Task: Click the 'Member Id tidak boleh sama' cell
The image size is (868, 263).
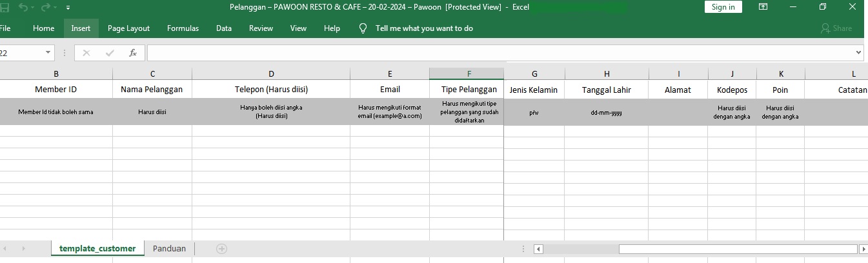Action: 56,112
